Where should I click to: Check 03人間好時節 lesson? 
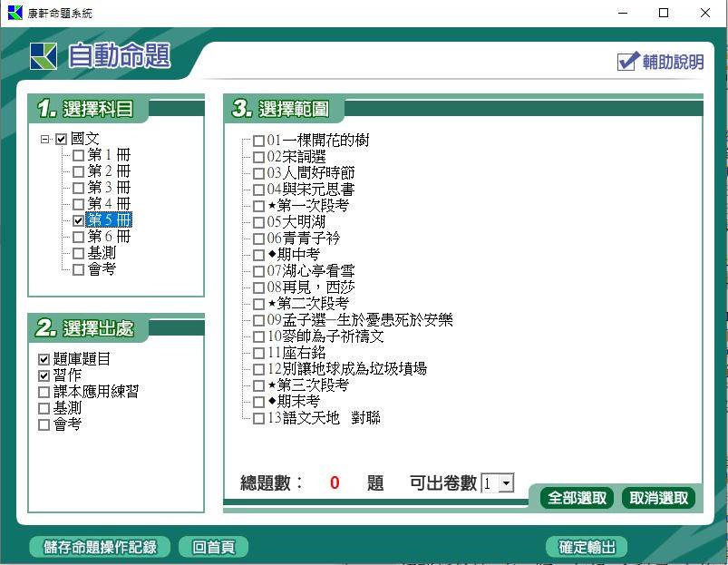point(258,173)
